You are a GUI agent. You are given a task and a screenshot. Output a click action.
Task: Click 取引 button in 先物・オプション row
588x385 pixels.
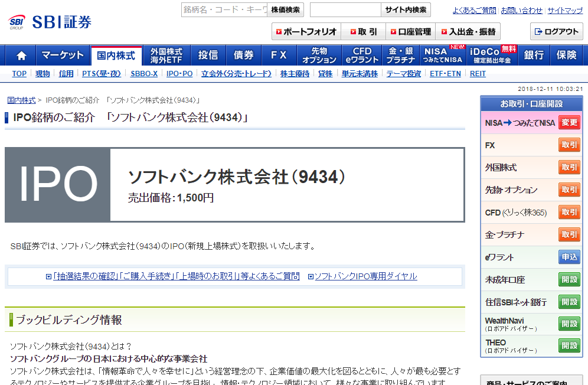569,190
